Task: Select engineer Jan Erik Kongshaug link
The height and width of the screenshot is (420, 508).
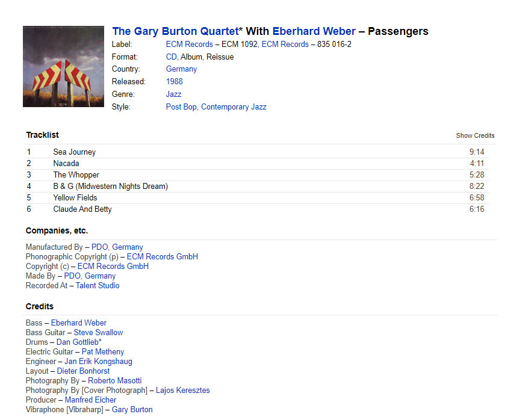Action: click(98, 362)
